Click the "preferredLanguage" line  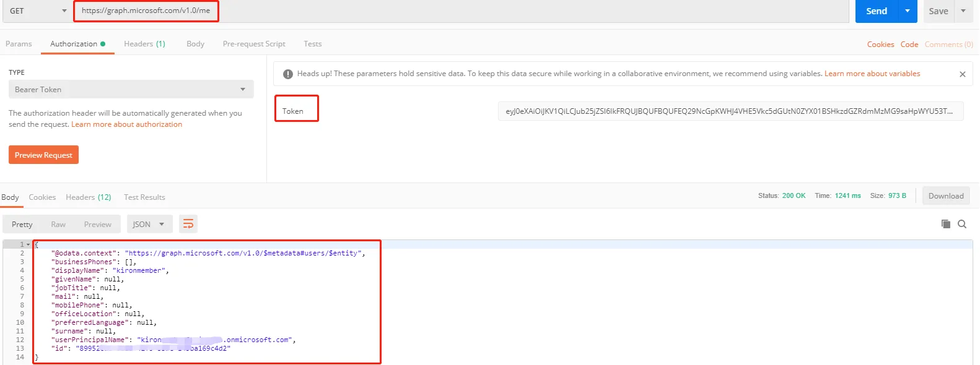[x=104, y=322]
